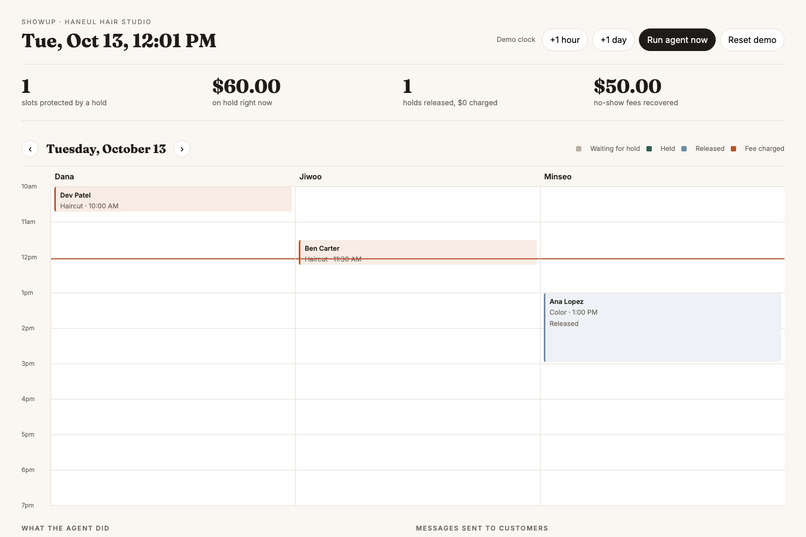Advance demo clock by +1 hour
Viewport: 806px width, 537px height.
point(564,40)
